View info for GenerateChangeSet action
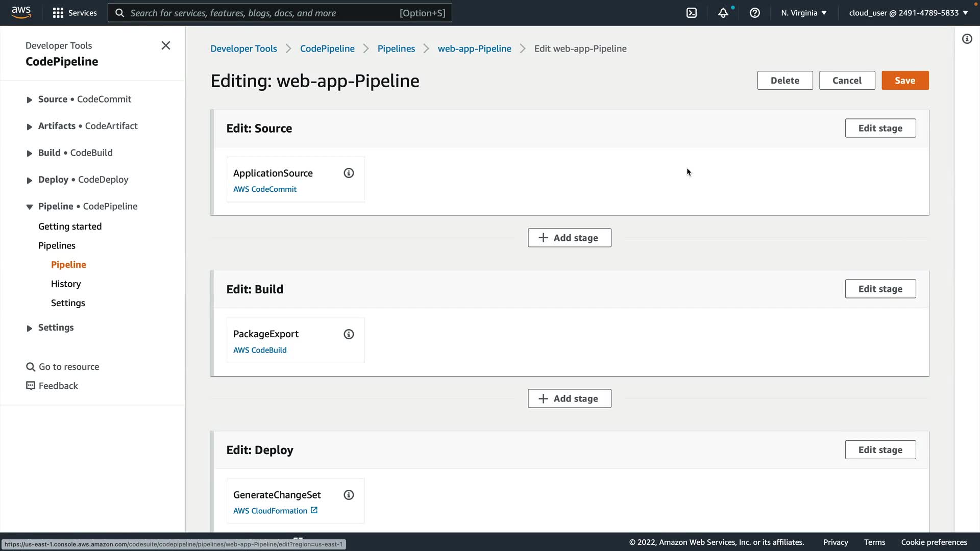Image resolution: width=980 pixels, height=551 pixels. pyautogui.click(x=349, y=495)
